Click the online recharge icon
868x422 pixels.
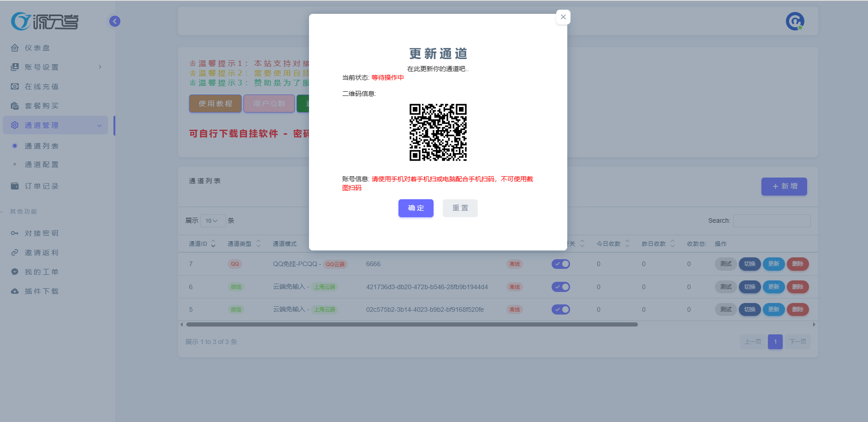[x=15, y=87]
